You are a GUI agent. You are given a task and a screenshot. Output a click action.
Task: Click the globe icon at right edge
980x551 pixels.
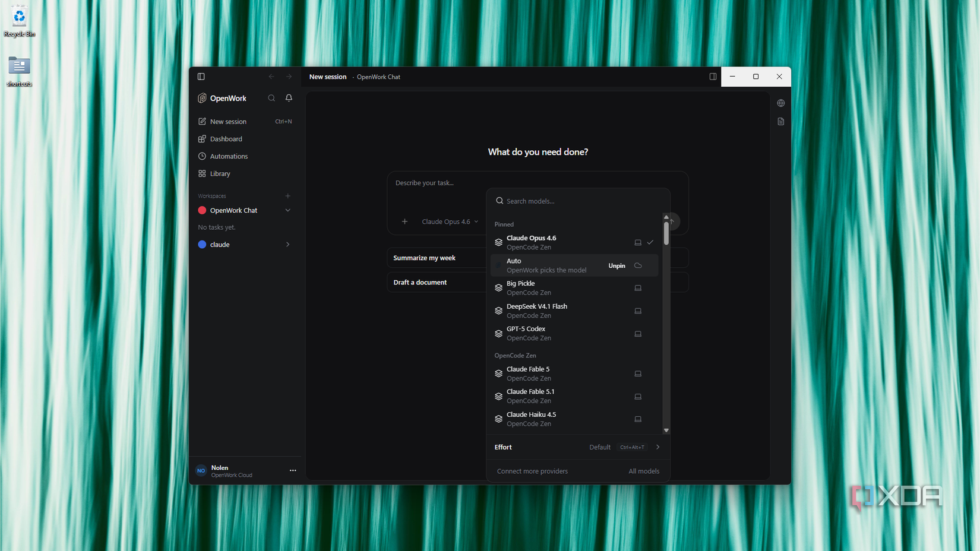pyautogui.click(x=781, y=103)
